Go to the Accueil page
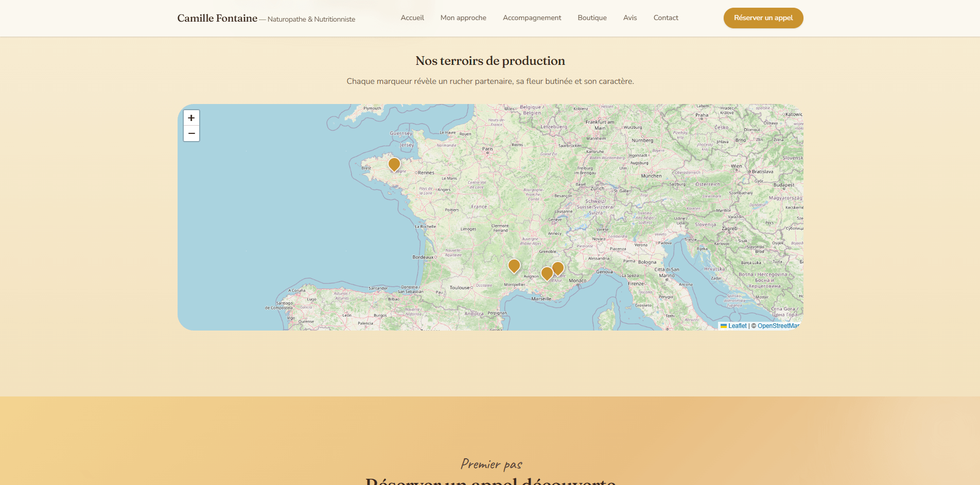Screen dimensions: 980x485 point(412,18)
